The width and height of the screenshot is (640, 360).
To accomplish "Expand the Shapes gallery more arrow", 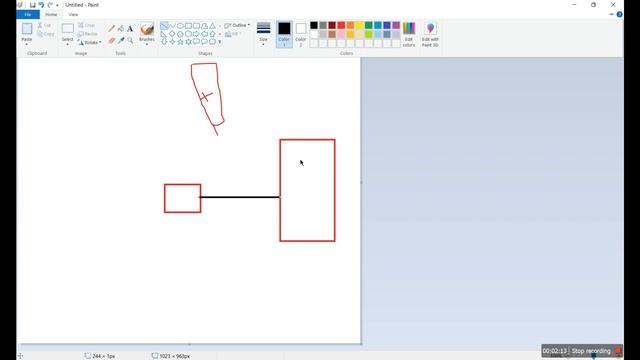I will [x=220, y=42].
